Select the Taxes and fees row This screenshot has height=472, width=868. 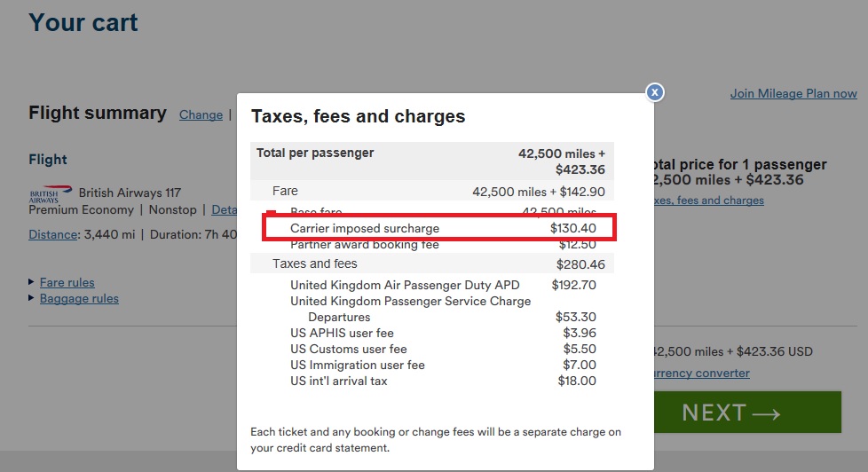tap(432, 264)
